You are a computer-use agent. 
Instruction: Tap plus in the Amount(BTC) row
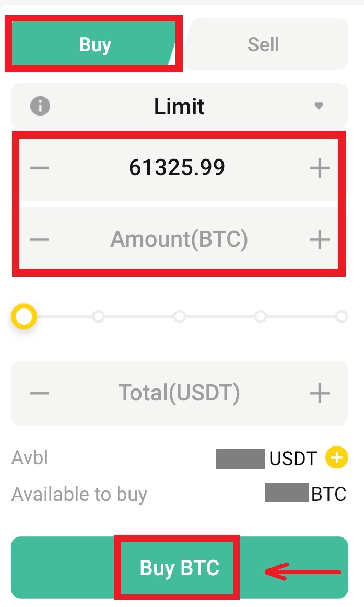click(x=320, y=239)
